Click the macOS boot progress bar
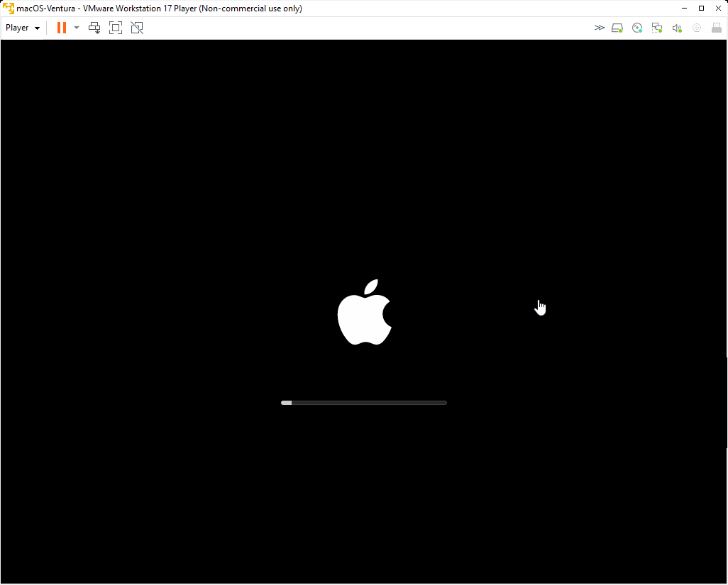This screenshot has width=728, height=585. pyautogui.click(x=364, y=403)
